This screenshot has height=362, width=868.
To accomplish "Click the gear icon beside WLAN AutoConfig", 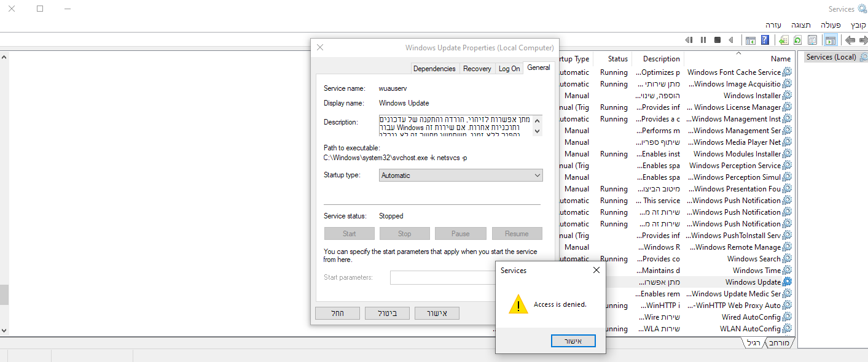I will 787,329.
